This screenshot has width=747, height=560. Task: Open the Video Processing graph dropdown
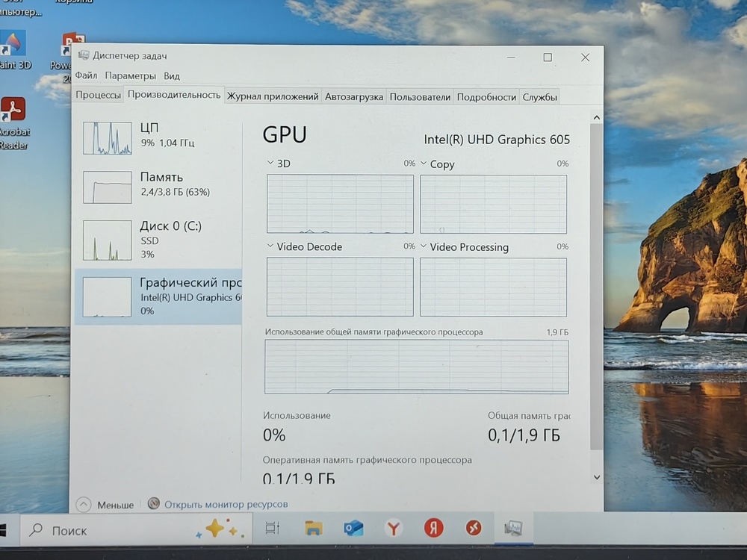424,246
